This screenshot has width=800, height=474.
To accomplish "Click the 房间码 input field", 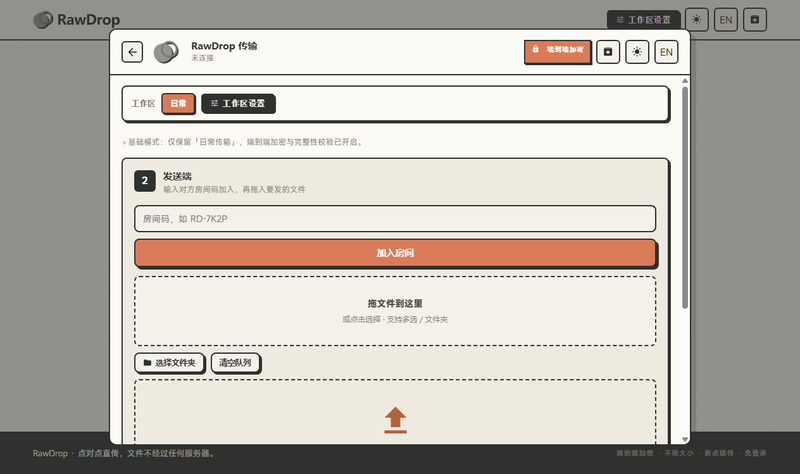I will [395, 219].
